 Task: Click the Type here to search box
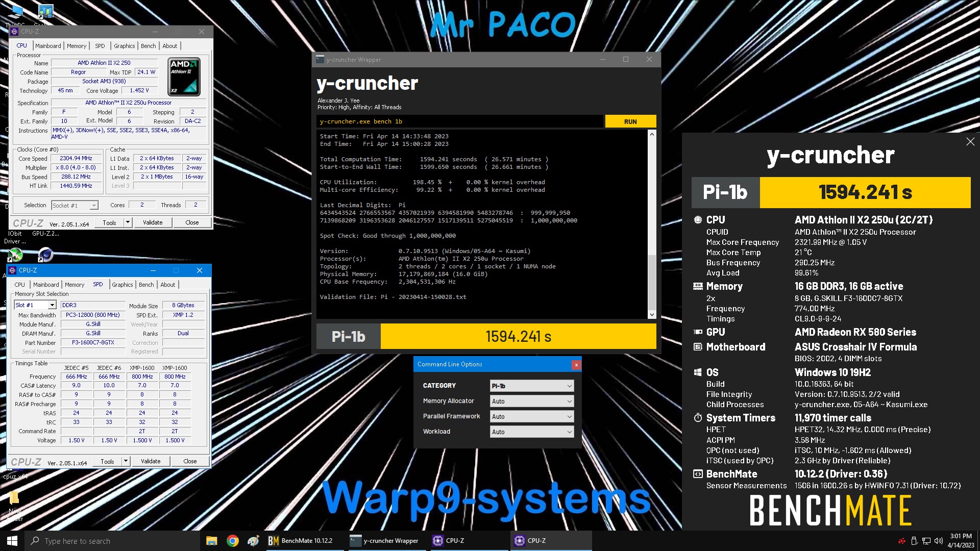pyautogui.click(x=112, y=541)
